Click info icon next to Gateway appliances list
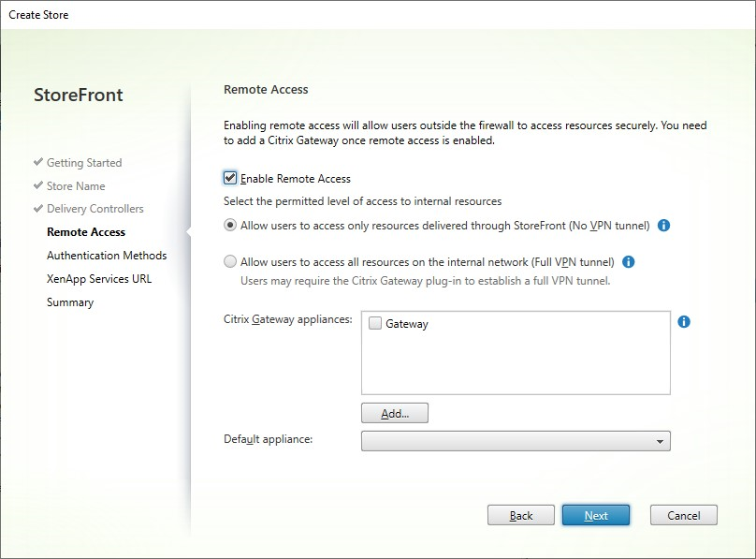 click(684, 322)
